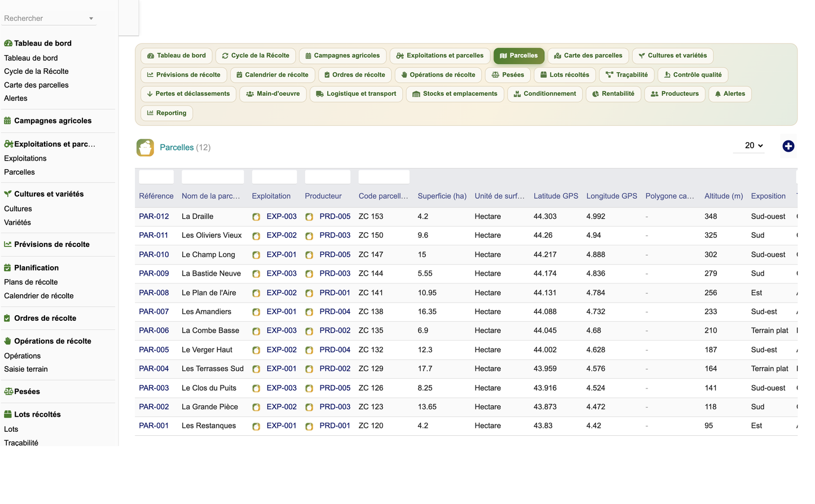Open the Logistique et transport tab
Screen dimensions: 815x504
point(356,94)
